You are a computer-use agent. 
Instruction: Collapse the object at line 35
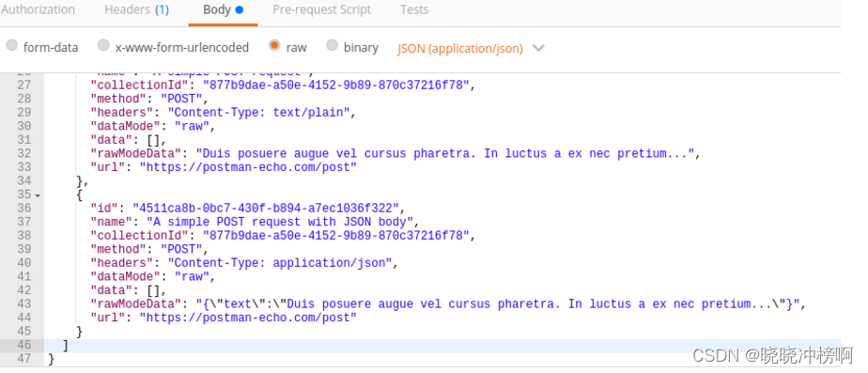[x=38, y=196]
